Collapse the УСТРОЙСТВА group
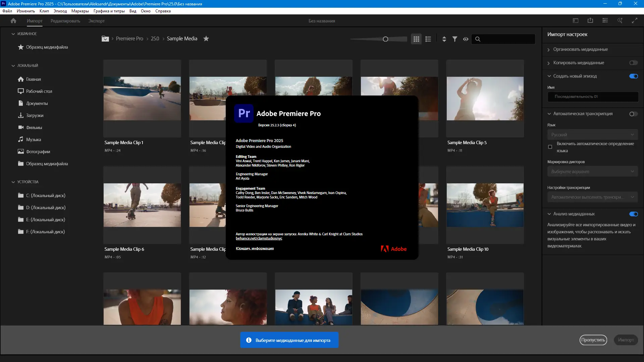 (13, 182)
